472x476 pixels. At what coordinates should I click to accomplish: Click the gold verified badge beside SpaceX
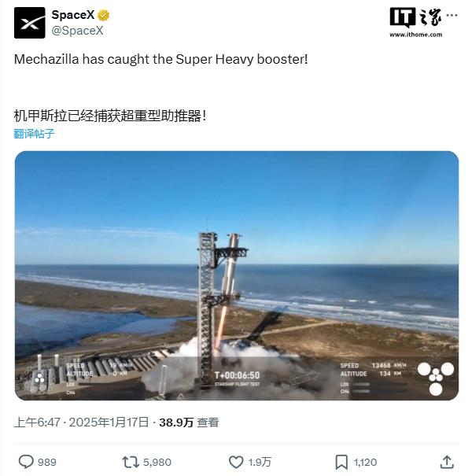104,15
